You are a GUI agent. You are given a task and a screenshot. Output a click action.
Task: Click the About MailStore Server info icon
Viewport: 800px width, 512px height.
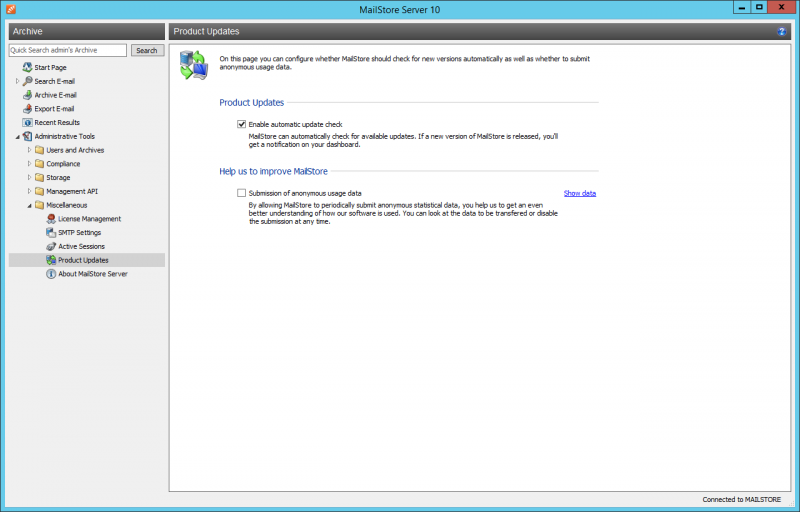coord(50,274)
